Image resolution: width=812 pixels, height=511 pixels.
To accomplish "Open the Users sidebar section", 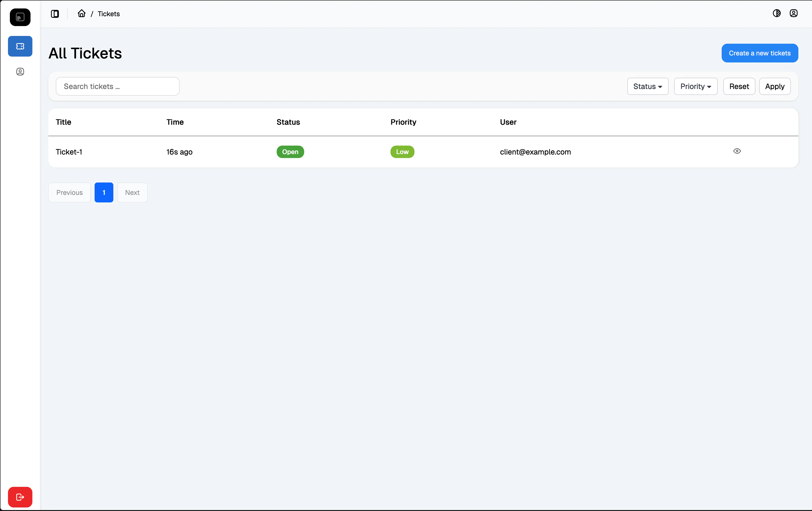I will (20, 72).
